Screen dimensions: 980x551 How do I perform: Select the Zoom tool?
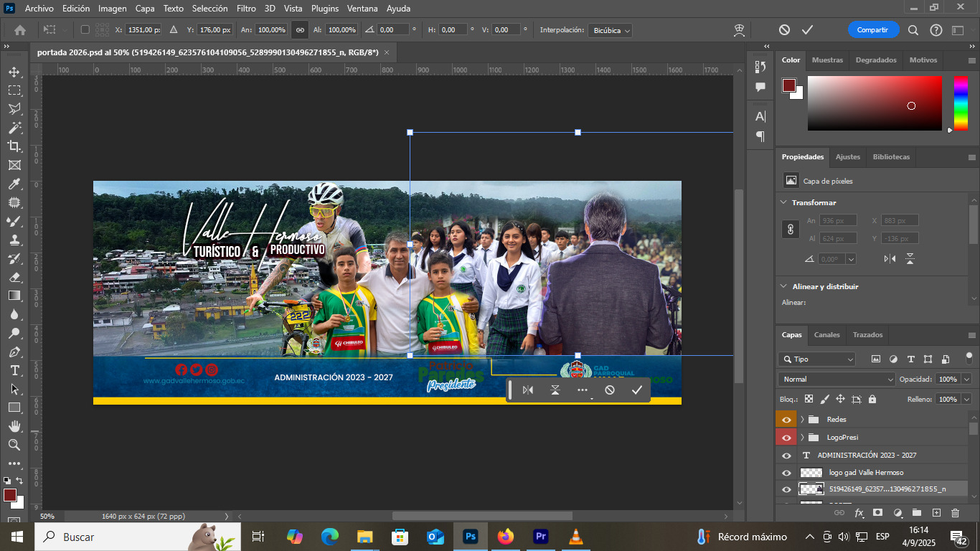(14, 445)
